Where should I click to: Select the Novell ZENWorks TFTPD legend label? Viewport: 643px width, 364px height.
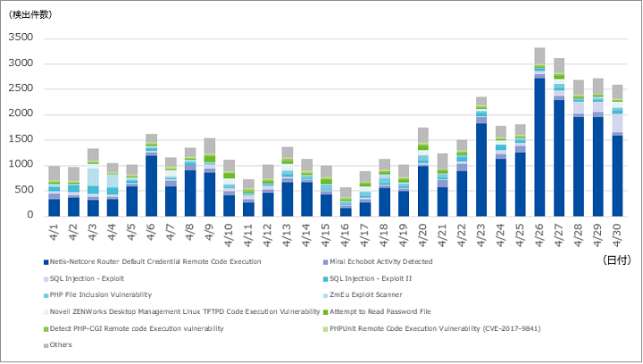(x=185, y=312)
